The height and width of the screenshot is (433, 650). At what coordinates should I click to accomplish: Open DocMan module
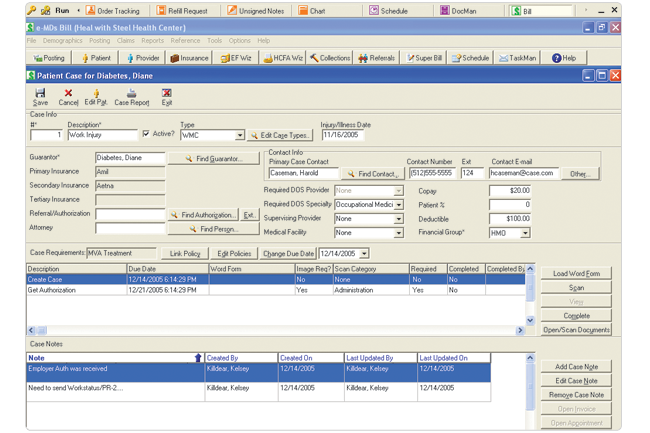click(458, 11)
